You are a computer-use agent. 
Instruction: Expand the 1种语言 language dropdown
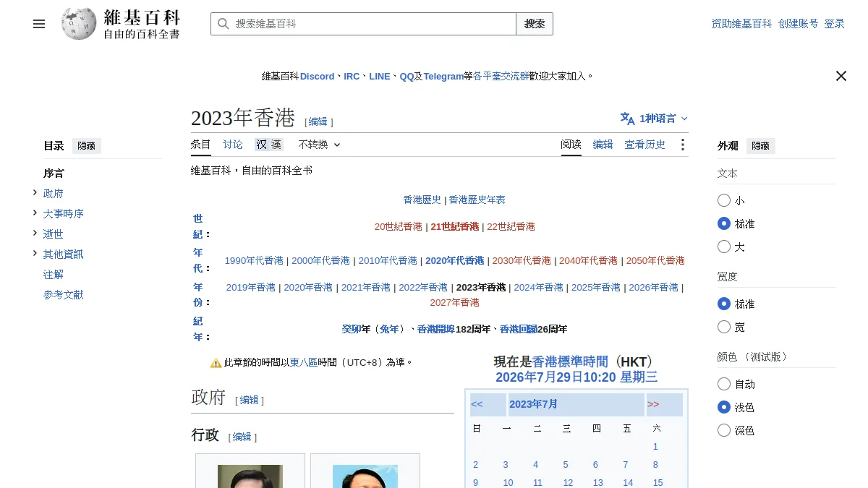655,119
